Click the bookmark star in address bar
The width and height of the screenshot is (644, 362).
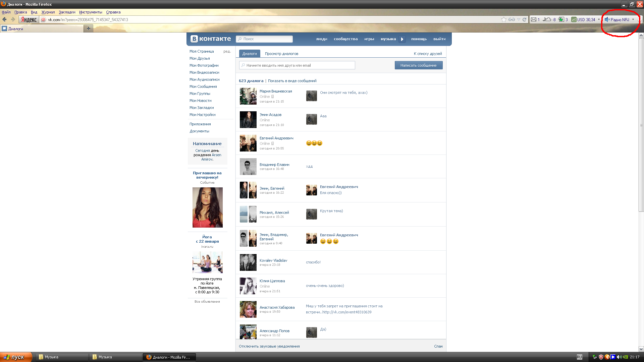pos(503,20)
